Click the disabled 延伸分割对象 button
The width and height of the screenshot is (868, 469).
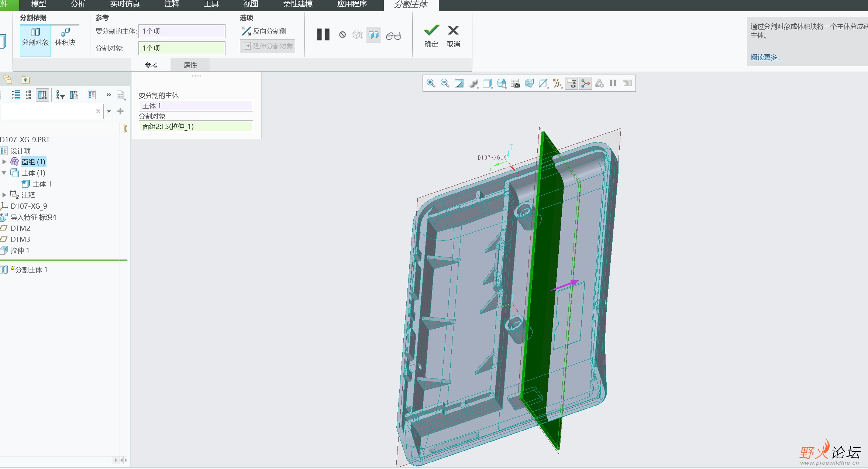click(x=268, y=46)
